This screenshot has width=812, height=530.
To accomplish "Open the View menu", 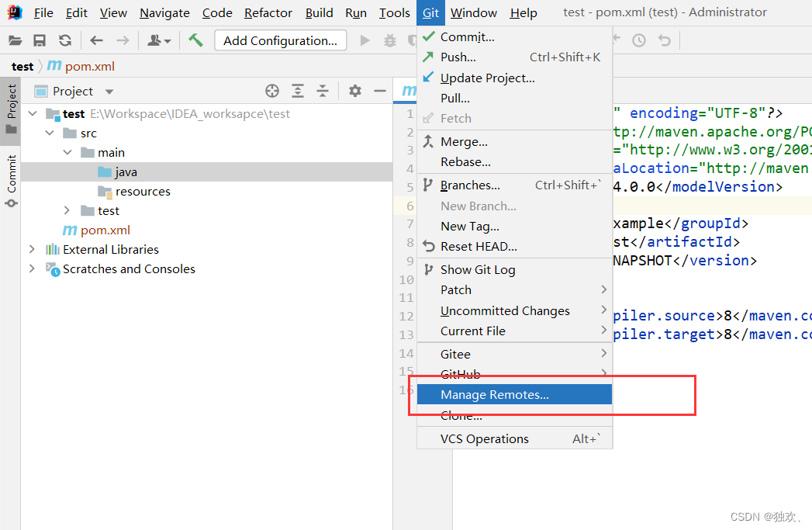I will 113,12.
